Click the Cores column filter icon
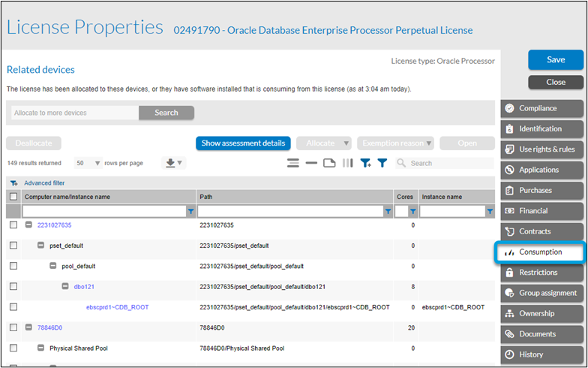 coord(412,212)
